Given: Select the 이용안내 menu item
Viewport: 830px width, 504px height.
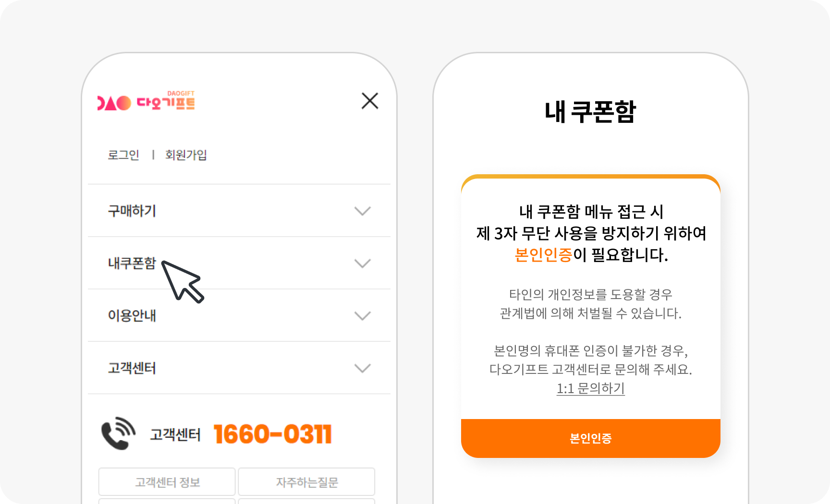Looking at the screenshot, I should (x=132, y=316).
